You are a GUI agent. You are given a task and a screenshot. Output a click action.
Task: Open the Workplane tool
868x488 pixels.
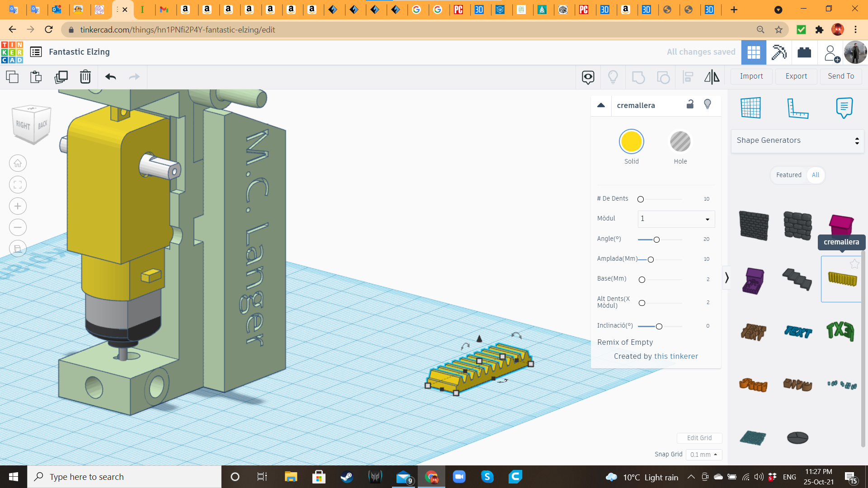[751, 108]
